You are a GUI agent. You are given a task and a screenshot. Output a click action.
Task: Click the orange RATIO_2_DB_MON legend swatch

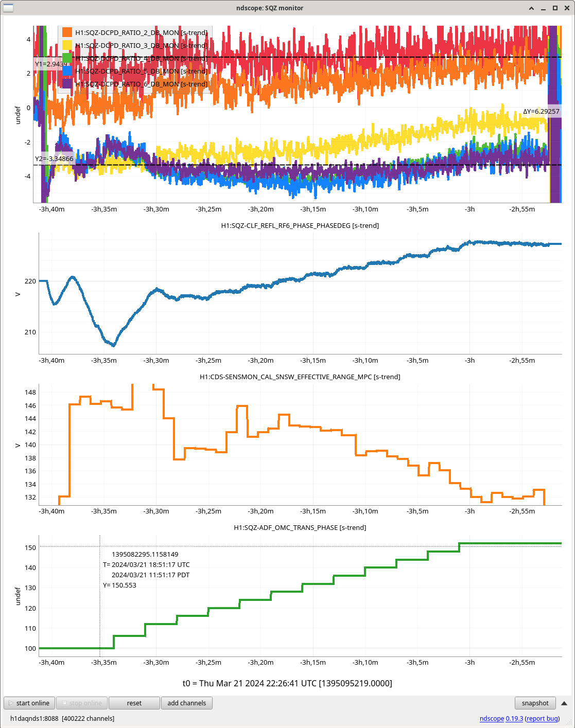67,32
